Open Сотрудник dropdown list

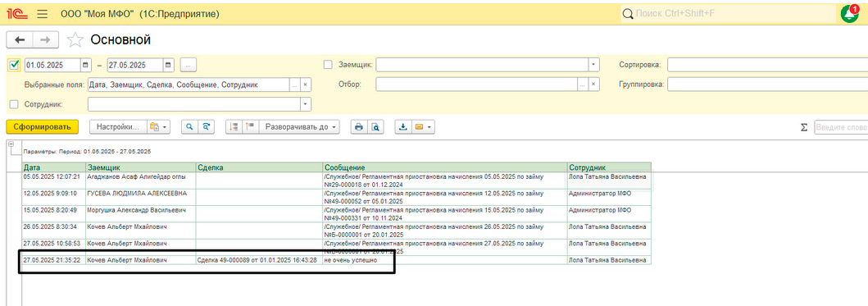point(306,103)
